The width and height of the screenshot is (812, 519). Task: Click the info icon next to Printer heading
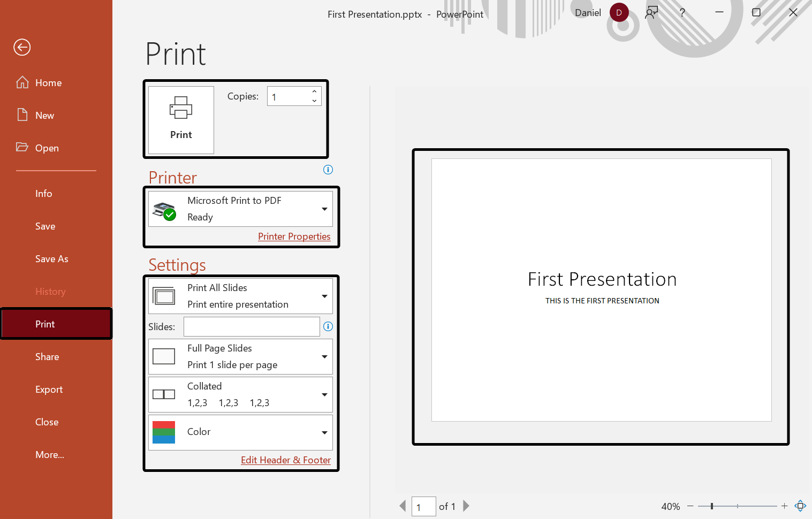click(x=328, y=170)
